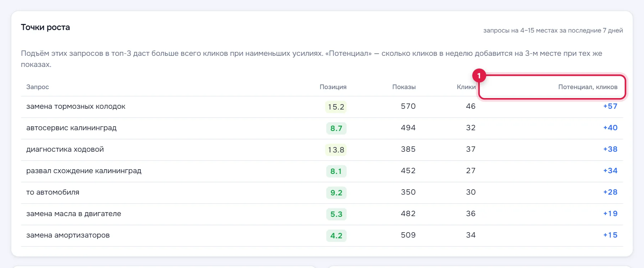The width and height of the screenshot is (644, 268).
Task: Click position badge 8.1
Action: tap(336, 171)
